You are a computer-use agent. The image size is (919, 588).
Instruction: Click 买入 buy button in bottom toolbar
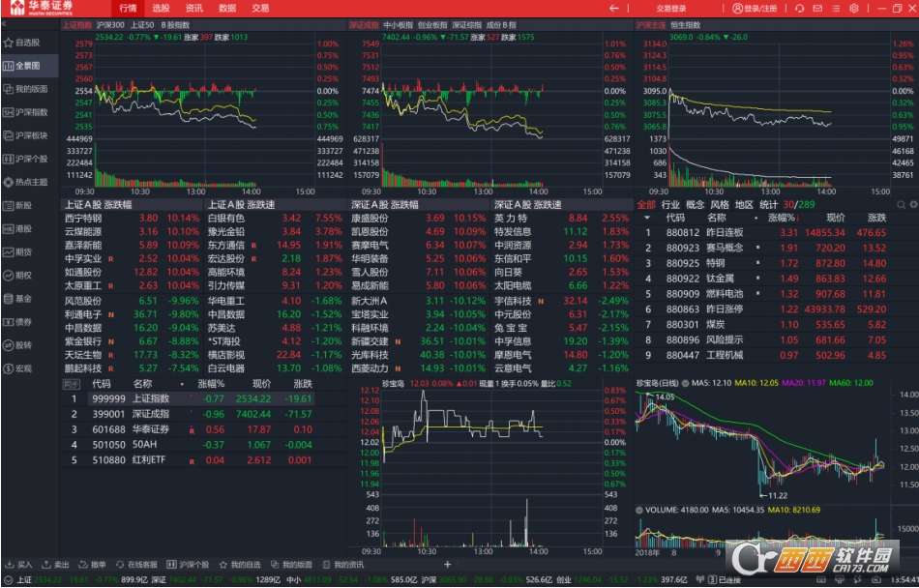tap(18, 565)
